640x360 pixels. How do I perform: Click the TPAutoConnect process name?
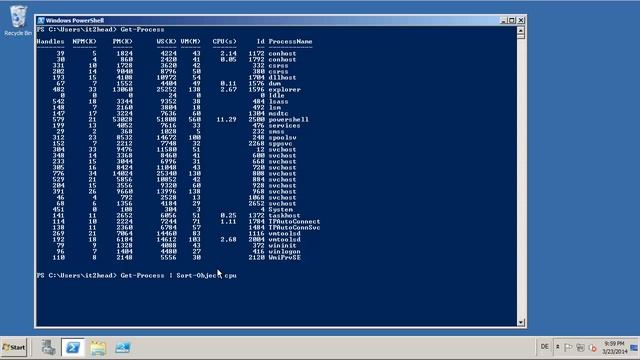tap(294, 222)
